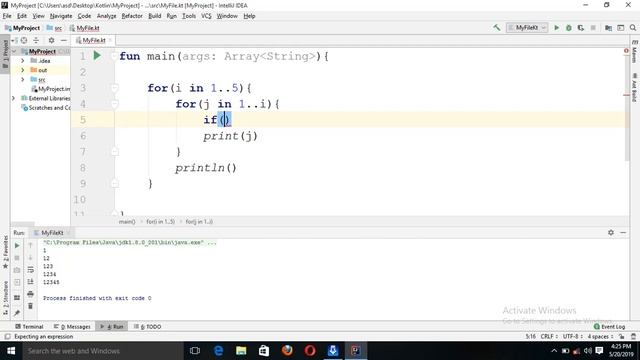Screen dimensions: 640x360
Task: Click the camera dump threads icon in Run panel
Action: [x=17, y=270]
